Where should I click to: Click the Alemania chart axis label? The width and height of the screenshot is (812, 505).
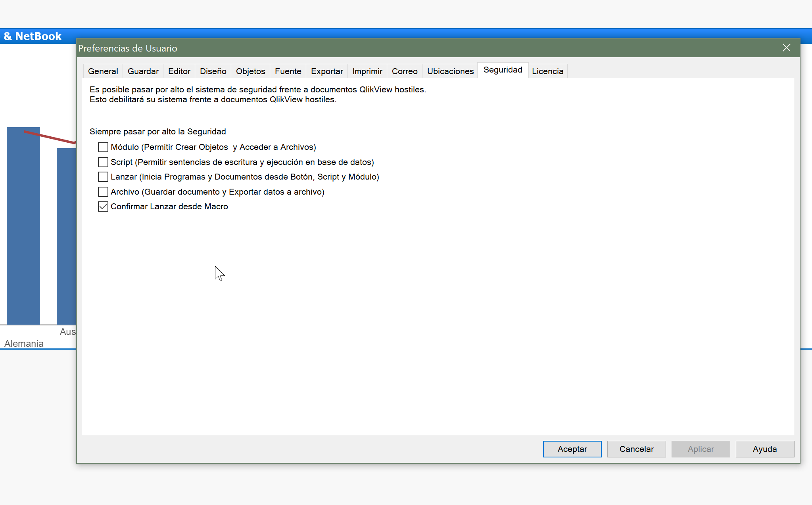coord(24,344)
